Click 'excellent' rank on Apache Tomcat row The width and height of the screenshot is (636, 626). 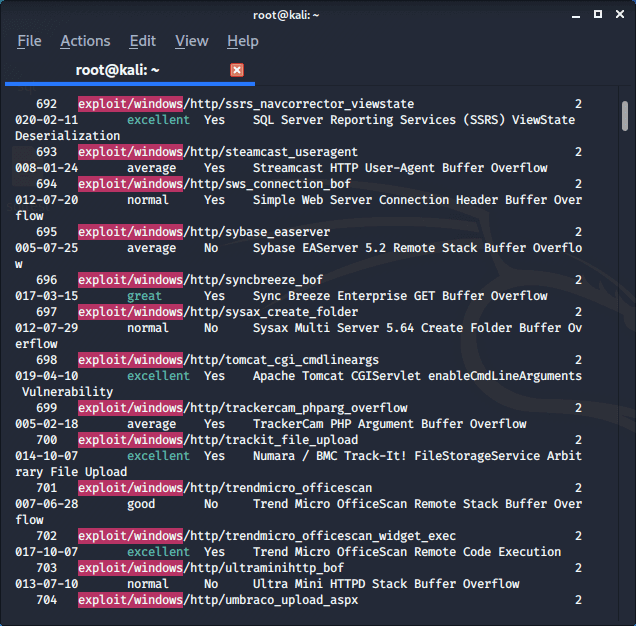point(158,376)
